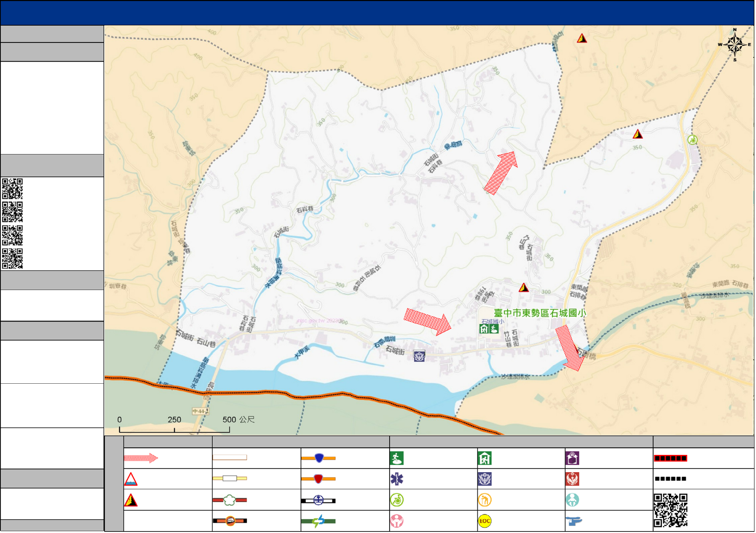Select the red dashed boundary line swatch

(x=671, y=459)
